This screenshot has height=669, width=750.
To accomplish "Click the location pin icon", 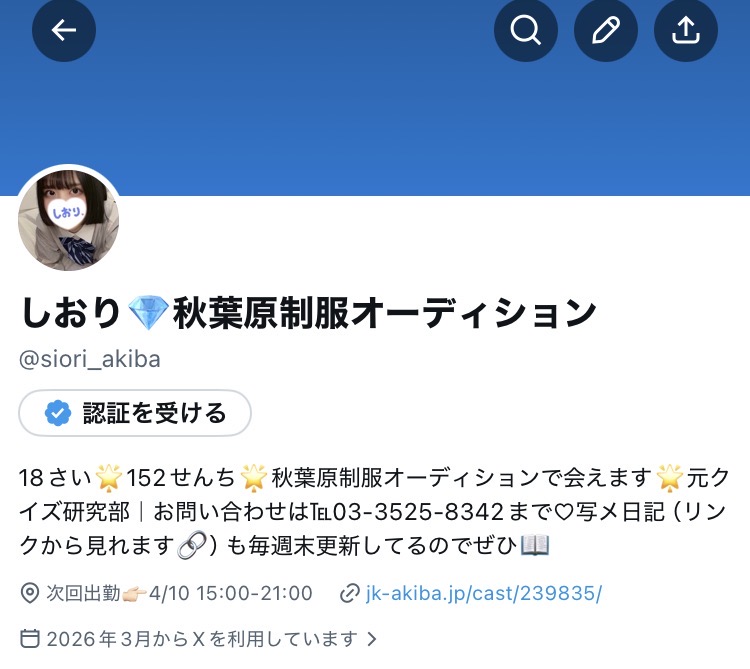I will click(x=30, y=593).
